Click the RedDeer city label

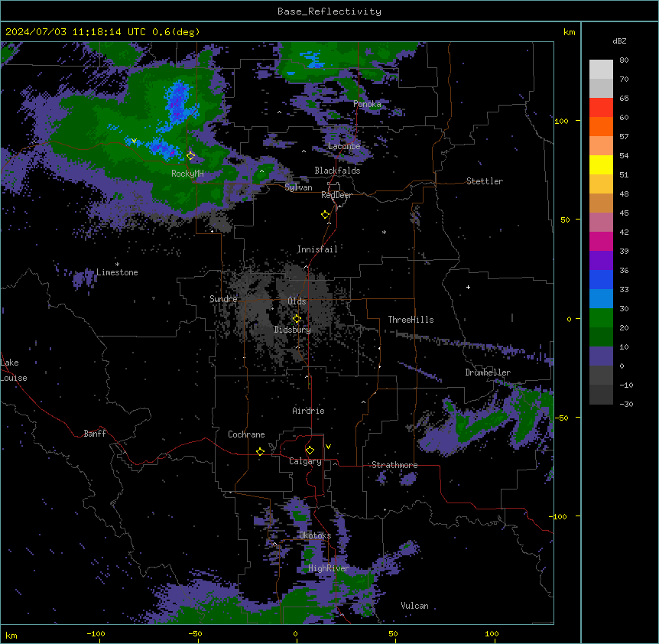pyautogui.click(x=336, y=195)
